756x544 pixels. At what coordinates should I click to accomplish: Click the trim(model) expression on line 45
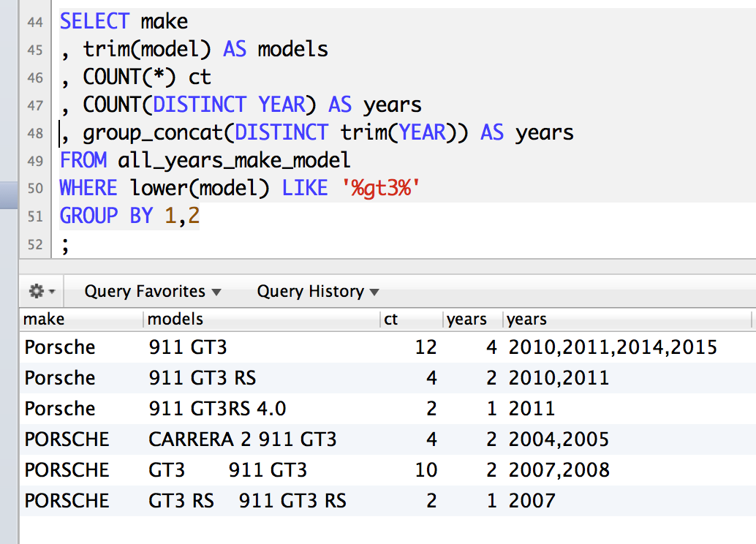pos(147,49)
